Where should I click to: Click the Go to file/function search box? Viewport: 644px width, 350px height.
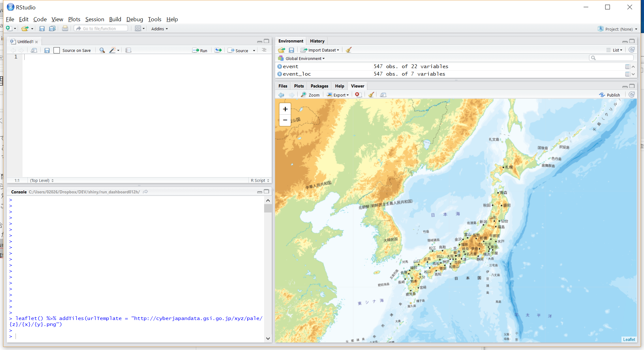click(x=101, y=28)
